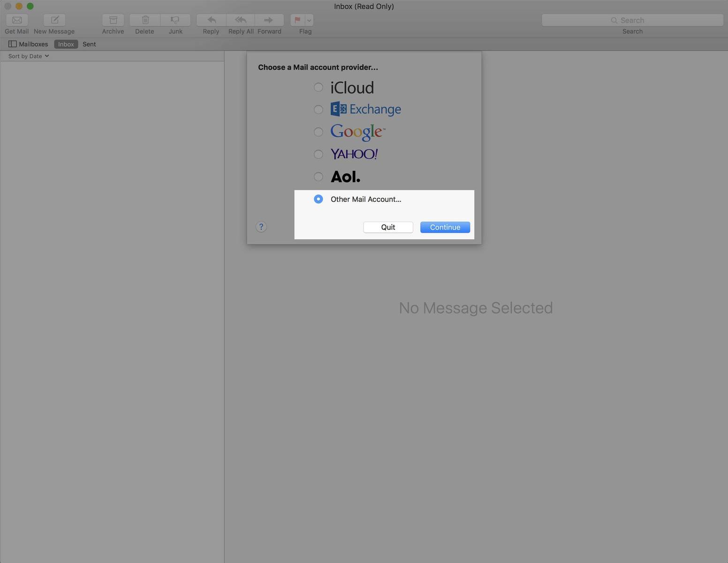This screenshot has height=563, width=728.
Task: Select the iCloud radio button
Action: pos(318,87)
